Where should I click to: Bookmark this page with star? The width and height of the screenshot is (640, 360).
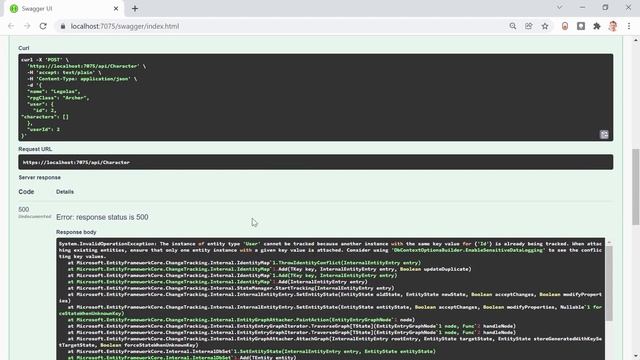(x=545, y=26)
